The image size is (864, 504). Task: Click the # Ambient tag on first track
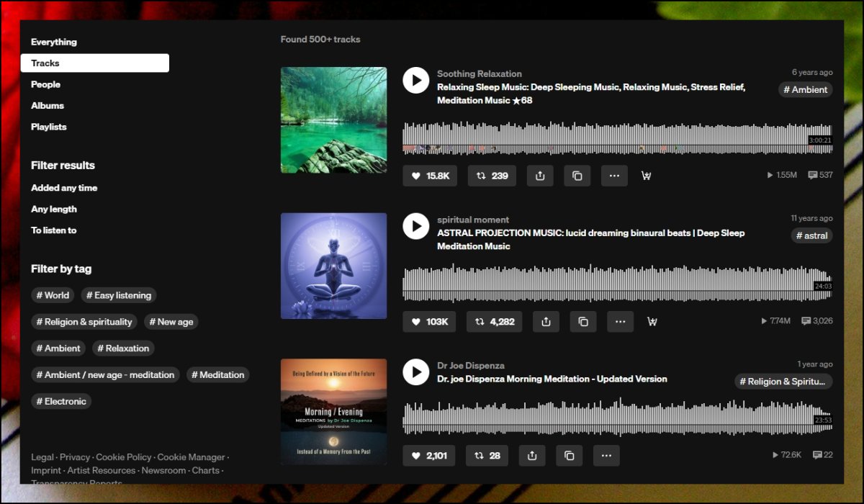806,90
